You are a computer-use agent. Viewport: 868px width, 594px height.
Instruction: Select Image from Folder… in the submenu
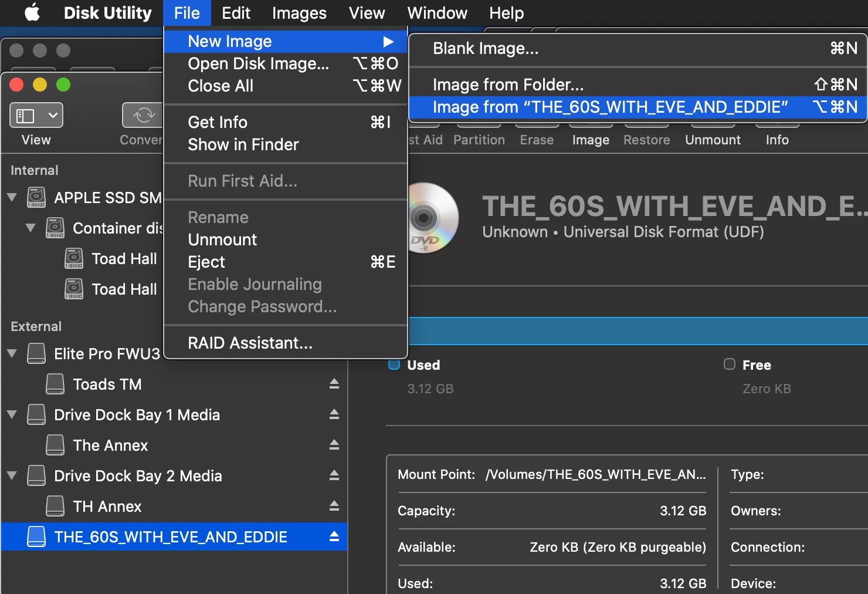[x=638, y=85]
